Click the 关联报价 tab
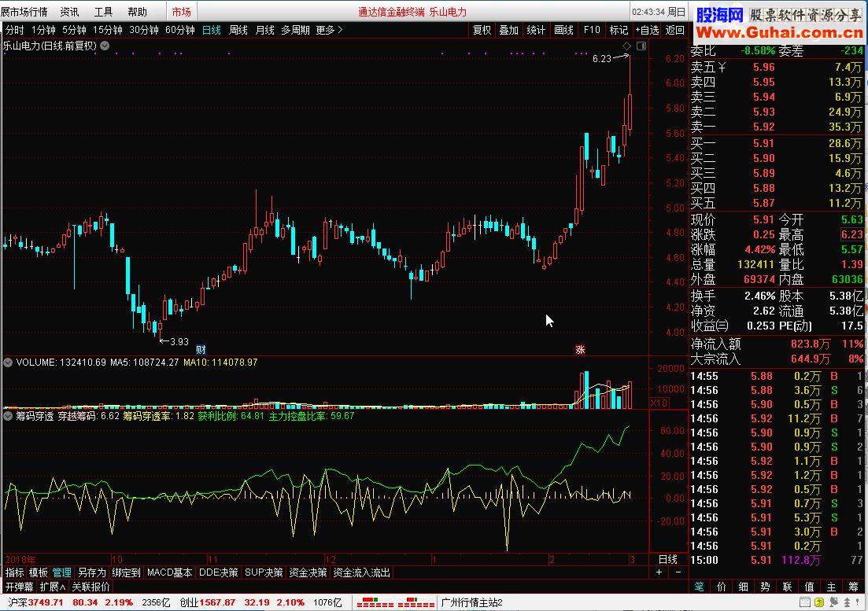868x611 pixels. 90,586
